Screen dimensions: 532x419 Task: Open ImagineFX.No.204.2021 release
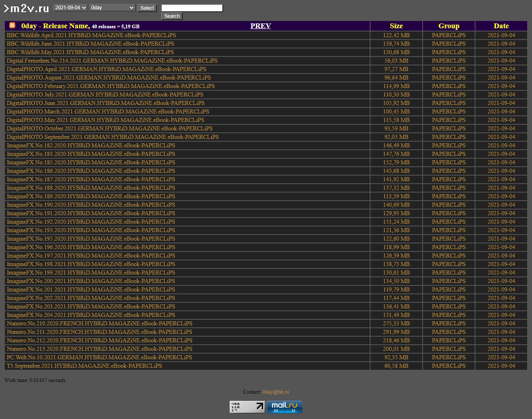tap(91, 315)
